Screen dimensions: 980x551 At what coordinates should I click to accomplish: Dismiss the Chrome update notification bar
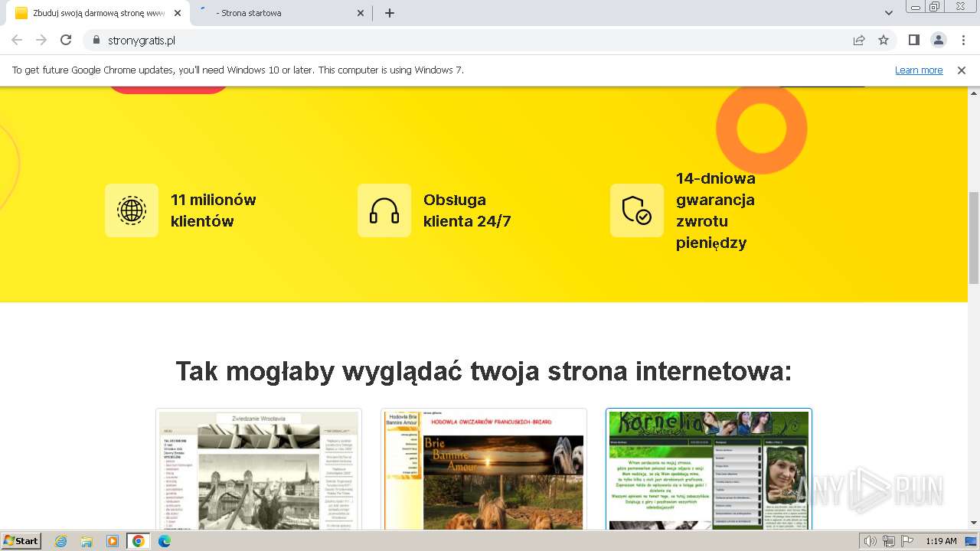[962, 70]
